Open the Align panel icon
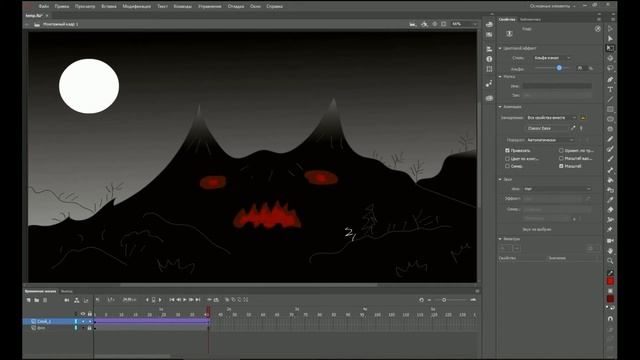Viewport: 640px width, 360px height. pos(489,49)
